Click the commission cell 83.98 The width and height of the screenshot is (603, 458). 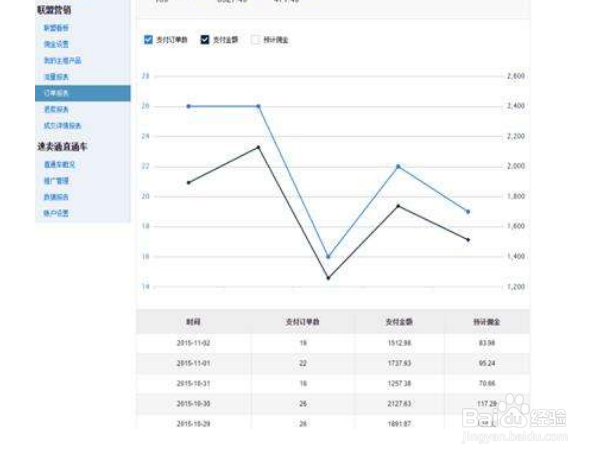point(487,343)
